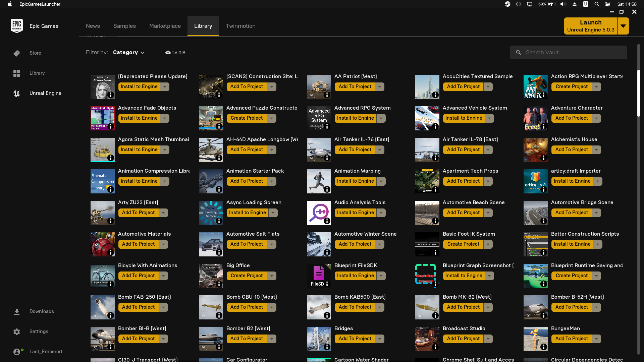
Task: Click the info icon on the Audio Analysis Tools thumbnail
Action: [x=327, y=221]
